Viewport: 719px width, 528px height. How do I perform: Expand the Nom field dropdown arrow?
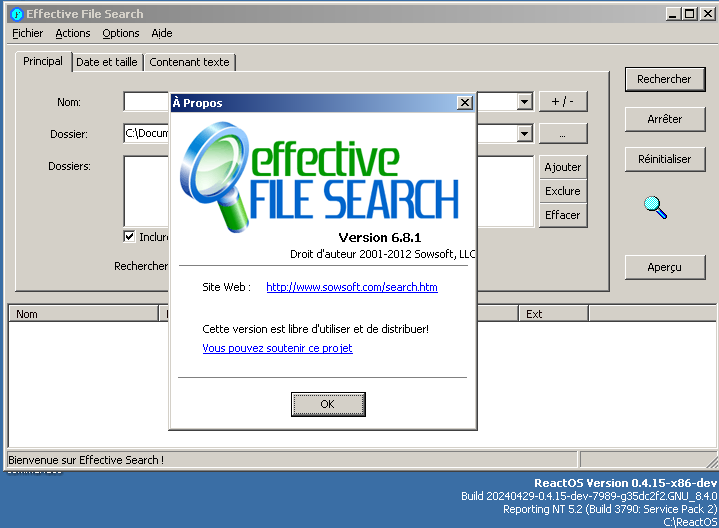525,101
